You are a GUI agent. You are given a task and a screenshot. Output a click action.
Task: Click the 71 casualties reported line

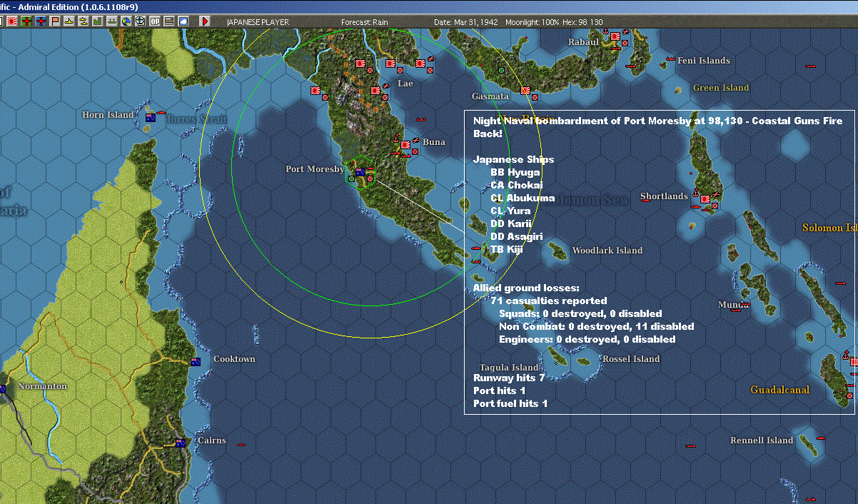click(x=549, y=301)
